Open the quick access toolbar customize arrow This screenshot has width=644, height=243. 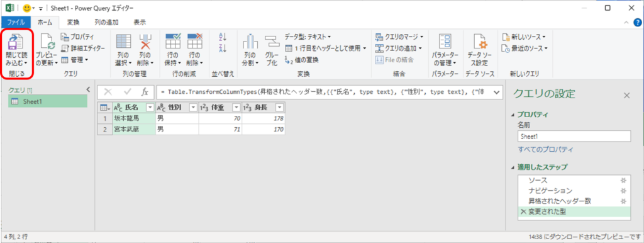(41, 8)
